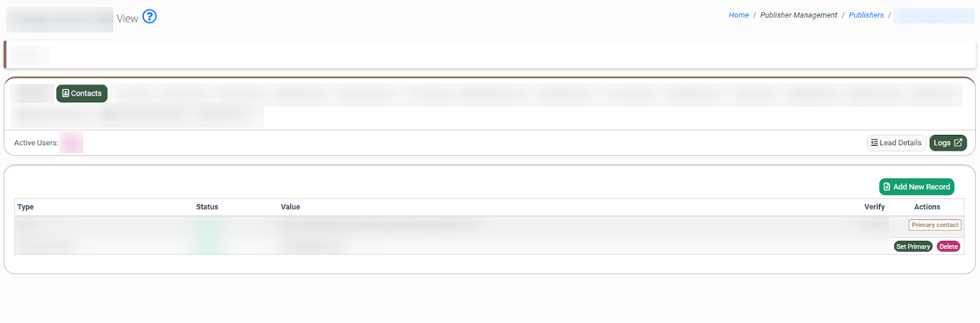The width and height of the screenshot is (980, 323).
Task: Click the Value column header
Action: click(x=290, y=207)
